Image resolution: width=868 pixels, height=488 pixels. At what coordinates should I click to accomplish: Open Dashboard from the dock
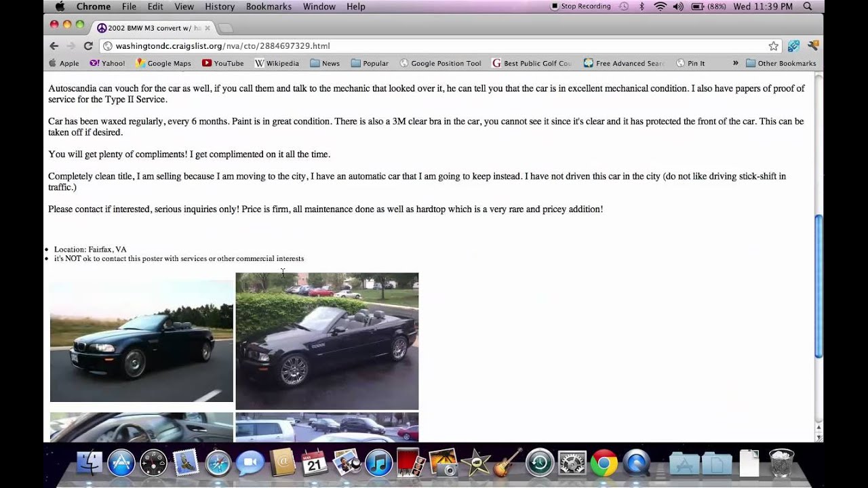[x=153, y=463]
